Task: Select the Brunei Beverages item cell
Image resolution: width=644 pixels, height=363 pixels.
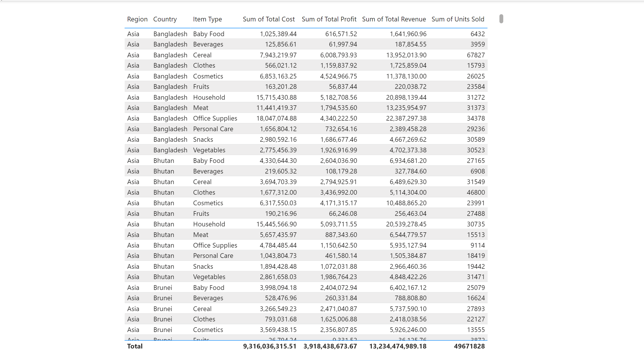Action: [x=208, y=298]
